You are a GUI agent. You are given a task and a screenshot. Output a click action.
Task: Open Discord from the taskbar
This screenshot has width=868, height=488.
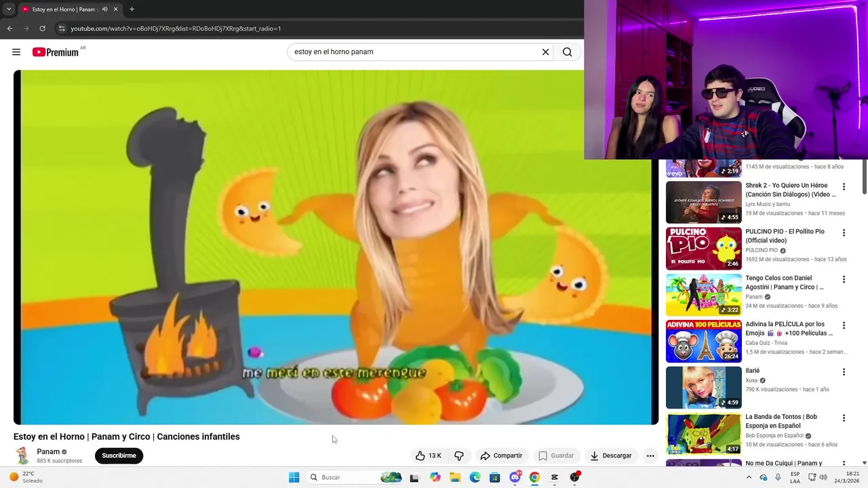[515, 477]
